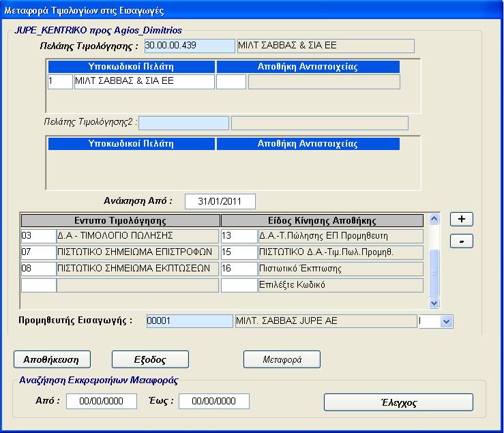Click invoice code cell 03

(39, 236)
